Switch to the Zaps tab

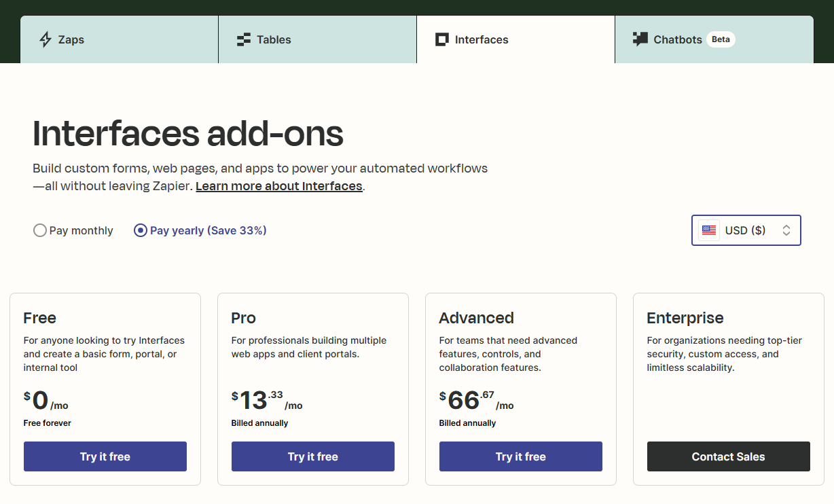coord(119,39)
